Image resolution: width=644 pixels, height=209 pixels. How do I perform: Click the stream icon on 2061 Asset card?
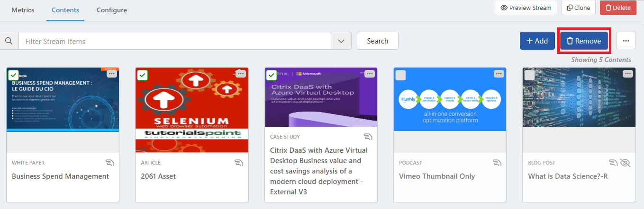[239, 163]
